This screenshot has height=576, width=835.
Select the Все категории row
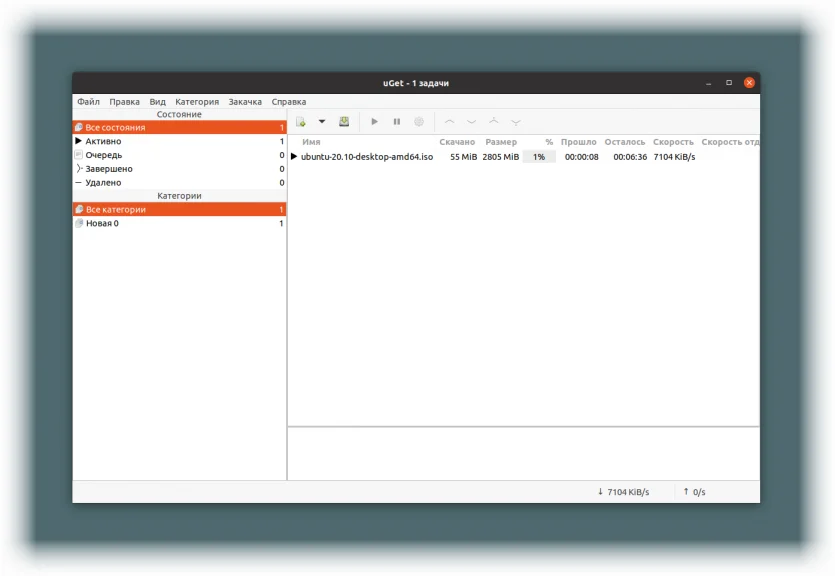coord(179,209)
